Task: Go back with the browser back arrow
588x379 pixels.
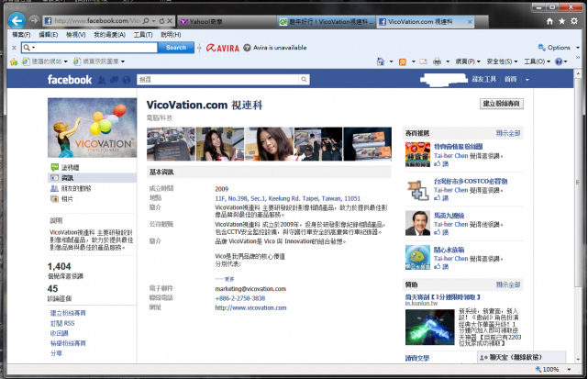Action: (x=17, y=20)
